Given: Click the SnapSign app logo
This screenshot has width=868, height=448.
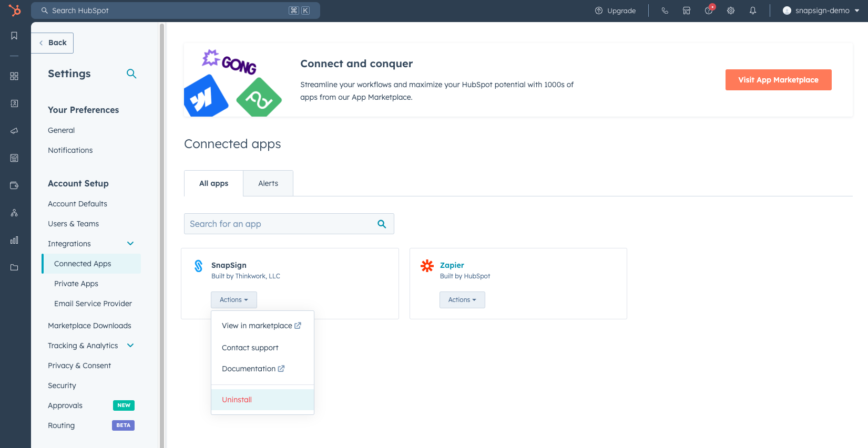Looking at the screenshot, I should [198, 266].
